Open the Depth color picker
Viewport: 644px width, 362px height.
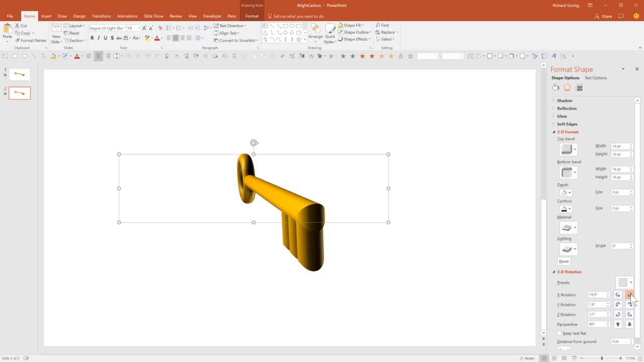(566, 193)
